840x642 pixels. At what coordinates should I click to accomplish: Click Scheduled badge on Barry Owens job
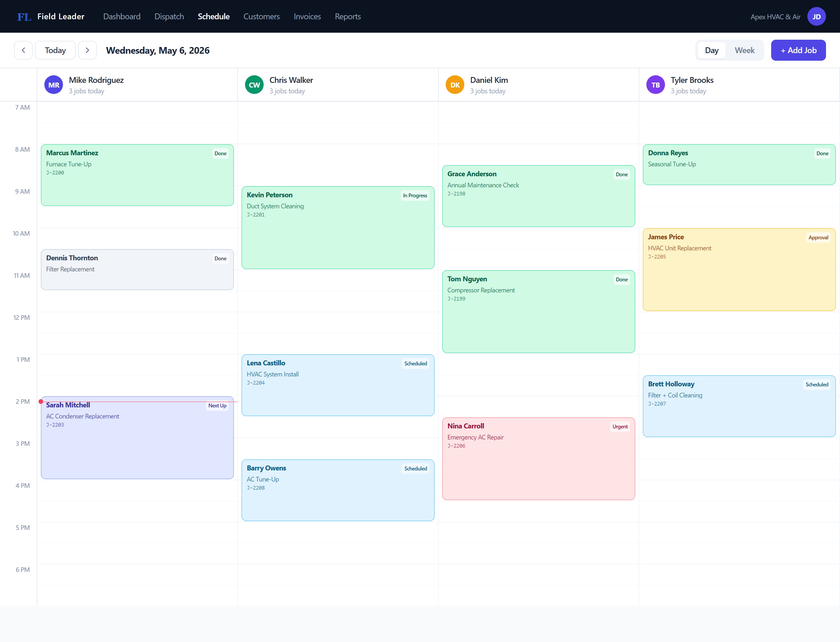tap(416, 469)
